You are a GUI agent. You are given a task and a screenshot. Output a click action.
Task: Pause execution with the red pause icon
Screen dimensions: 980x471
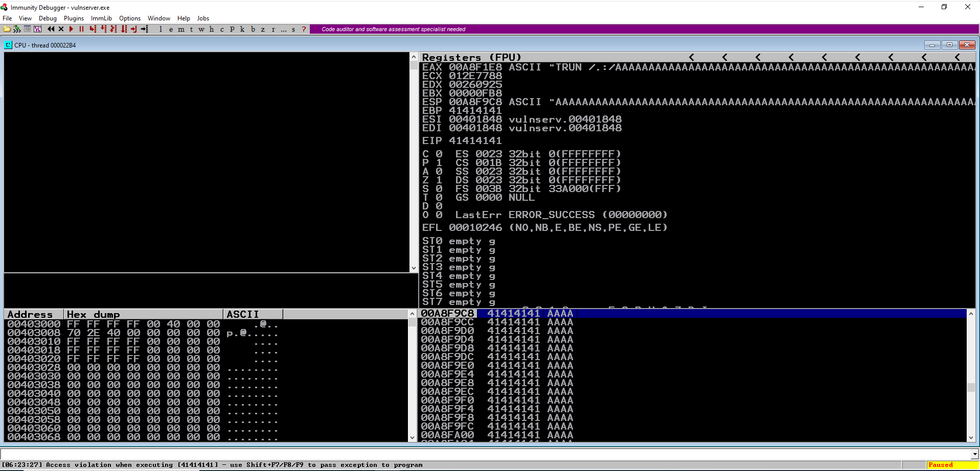(81, 29)
